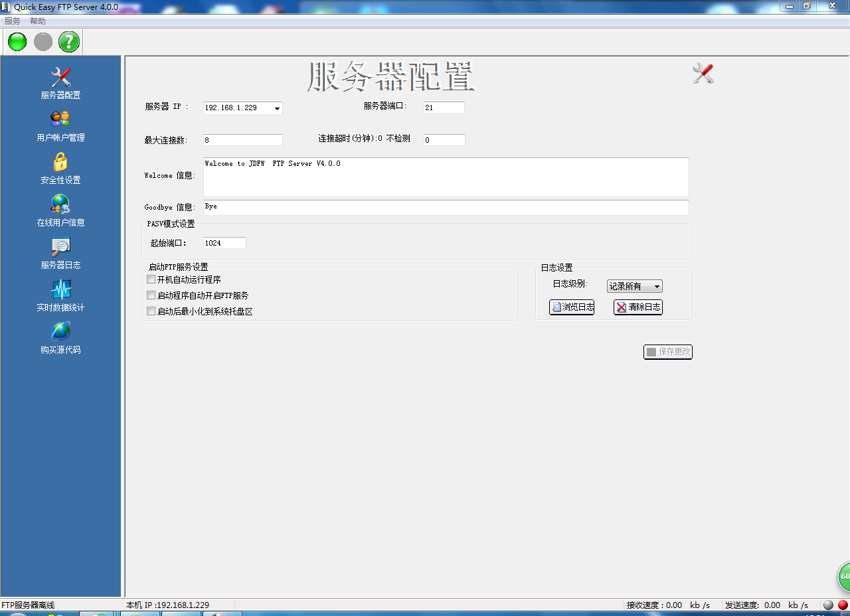Click 本机 IP :192.168.1.229 in status bar
The width and height of the screenshot is (850, 616).
tap(168, 605)
